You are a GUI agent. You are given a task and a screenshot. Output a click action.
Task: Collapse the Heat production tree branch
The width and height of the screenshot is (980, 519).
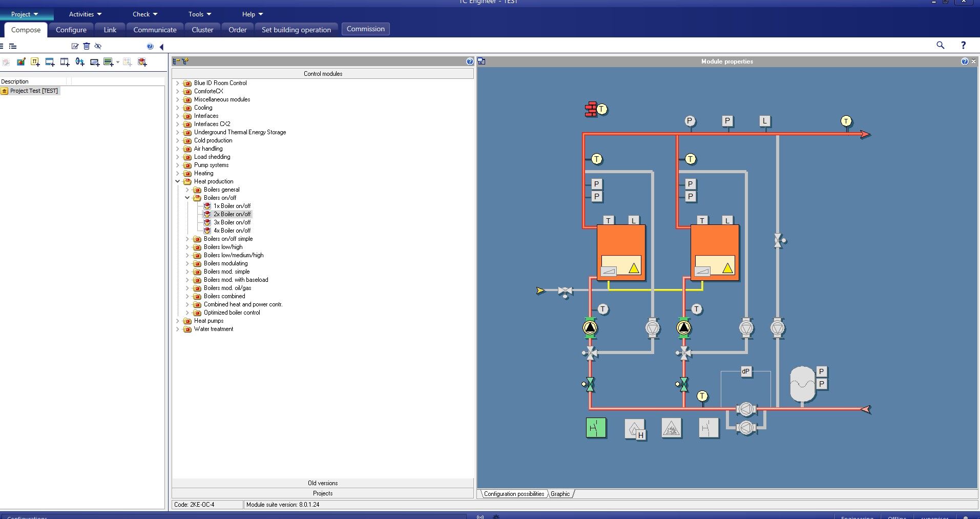point(178,181)
